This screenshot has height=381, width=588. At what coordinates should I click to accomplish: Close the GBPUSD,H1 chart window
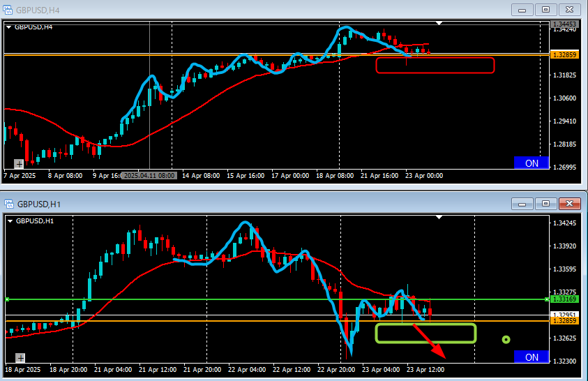570,204
